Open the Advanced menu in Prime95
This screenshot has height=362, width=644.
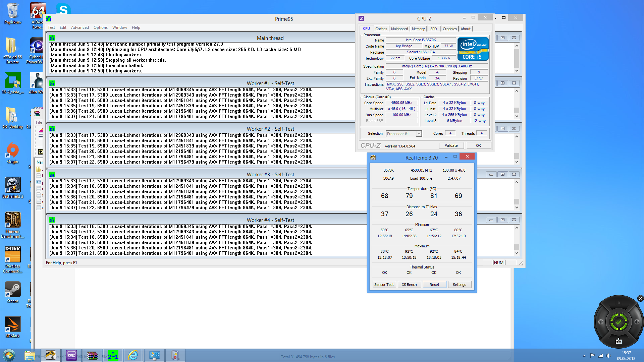(80, 27)
